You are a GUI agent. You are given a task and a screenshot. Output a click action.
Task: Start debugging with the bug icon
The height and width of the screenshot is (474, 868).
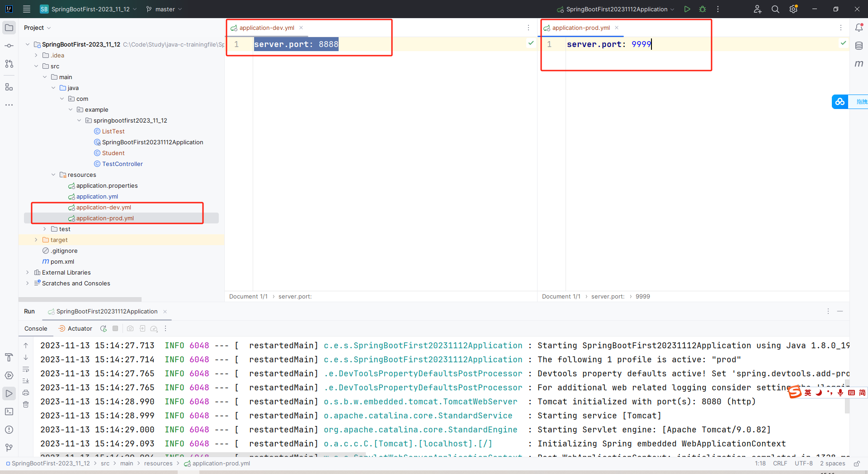point(703,9)
